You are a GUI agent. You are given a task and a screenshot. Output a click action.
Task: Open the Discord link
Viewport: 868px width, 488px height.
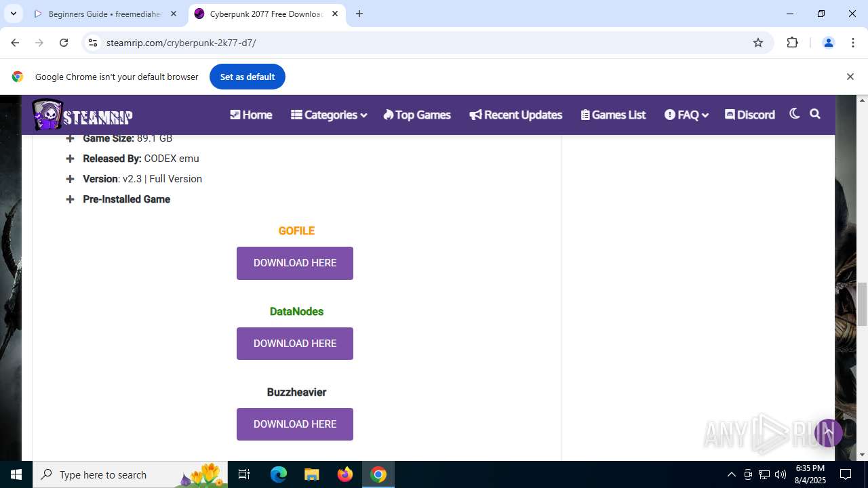[749, 115]
